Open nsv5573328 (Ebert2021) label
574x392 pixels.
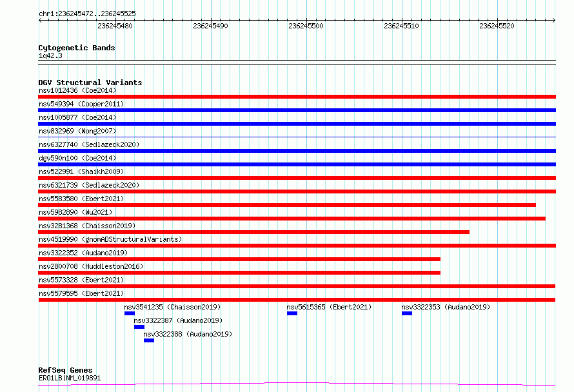(81, 280)
